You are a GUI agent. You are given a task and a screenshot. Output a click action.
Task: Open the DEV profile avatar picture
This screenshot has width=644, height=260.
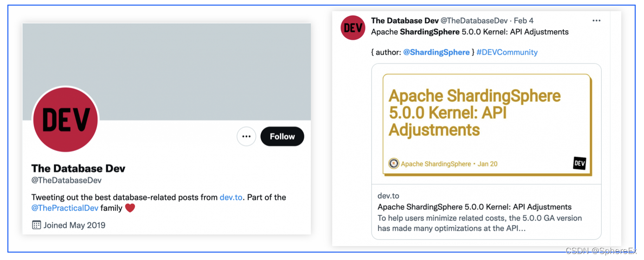(65, 120)
